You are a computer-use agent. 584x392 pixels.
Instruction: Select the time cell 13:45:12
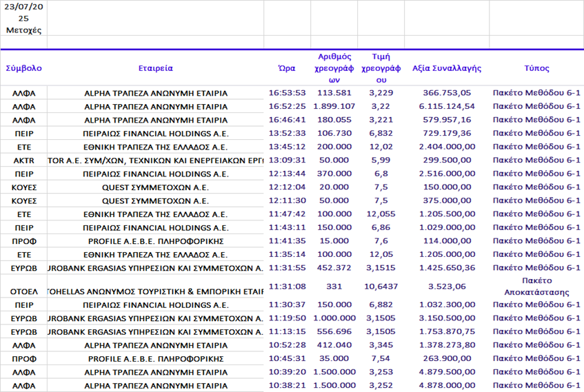(287, 146)
